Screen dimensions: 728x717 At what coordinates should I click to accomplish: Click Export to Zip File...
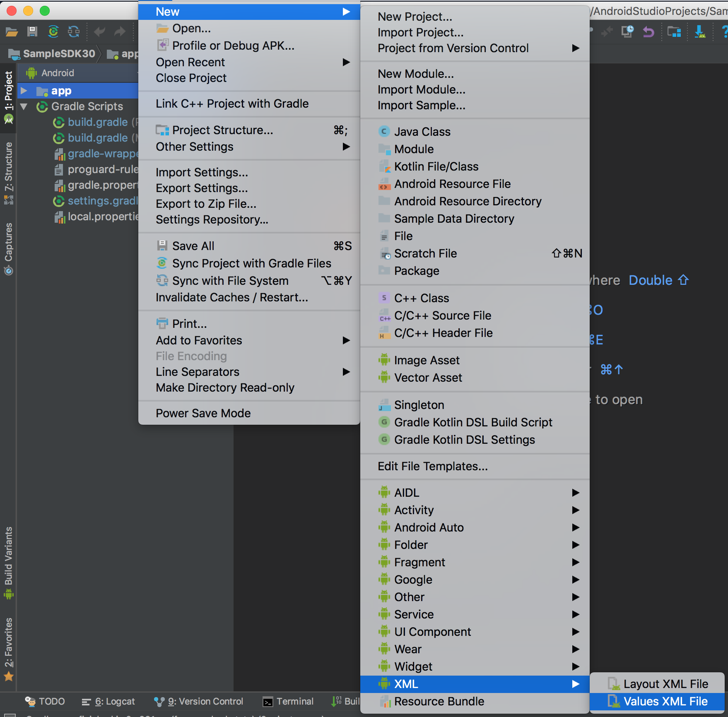pos(249,204)
